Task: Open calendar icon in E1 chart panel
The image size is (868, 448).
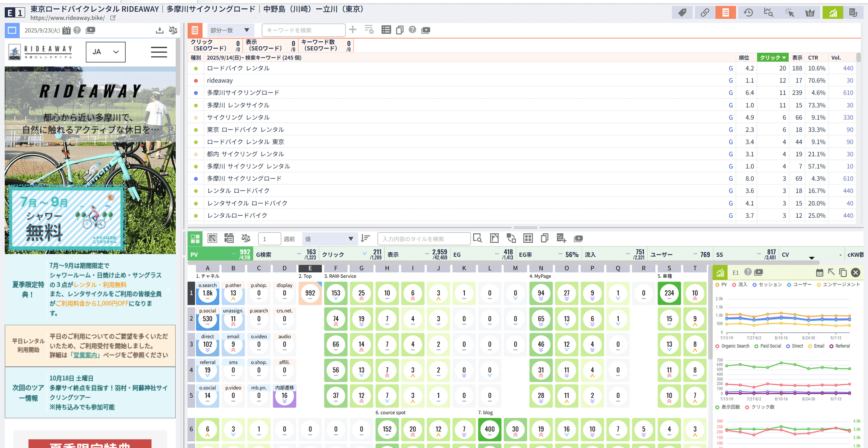Action: pyautogui.click(x=819, y=273)
